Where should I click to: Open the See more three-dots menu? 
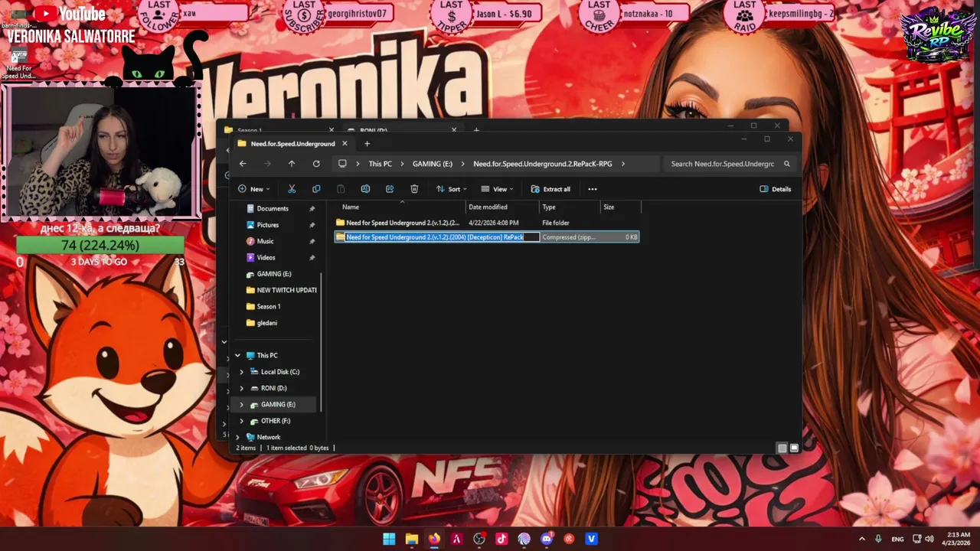(592, 189)
